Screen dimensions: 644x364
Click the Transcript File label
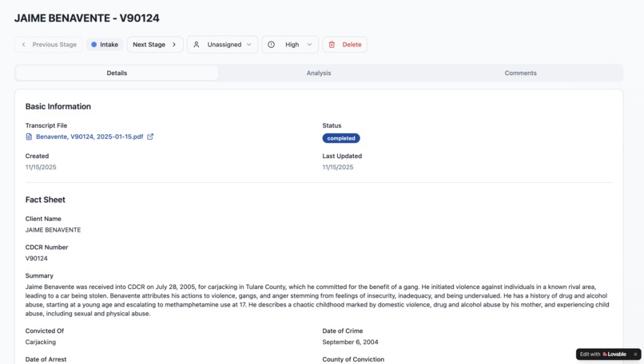coord(46,125)
